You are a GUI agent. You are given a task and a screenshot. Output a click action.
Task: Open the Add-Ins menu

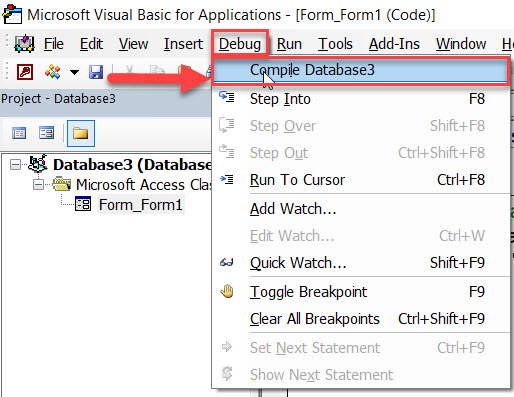click(394, 44)
